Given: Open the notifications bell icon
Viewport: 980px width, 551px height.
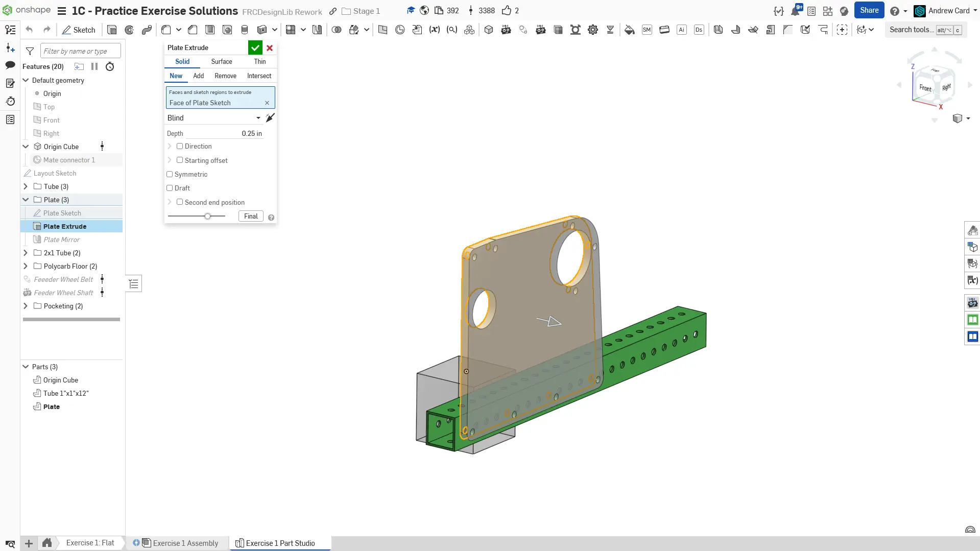Looking at the screenshot, I should click(795, 11).
